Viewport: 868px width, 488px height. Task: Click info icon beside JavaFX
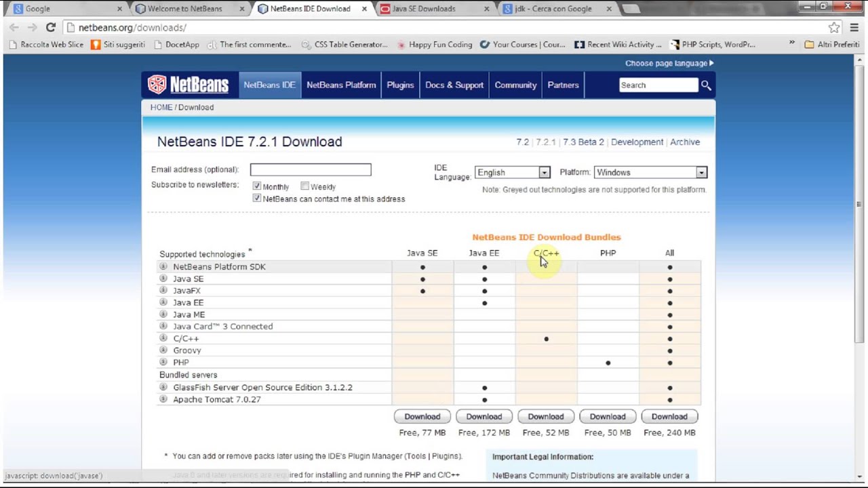[163, 290]
